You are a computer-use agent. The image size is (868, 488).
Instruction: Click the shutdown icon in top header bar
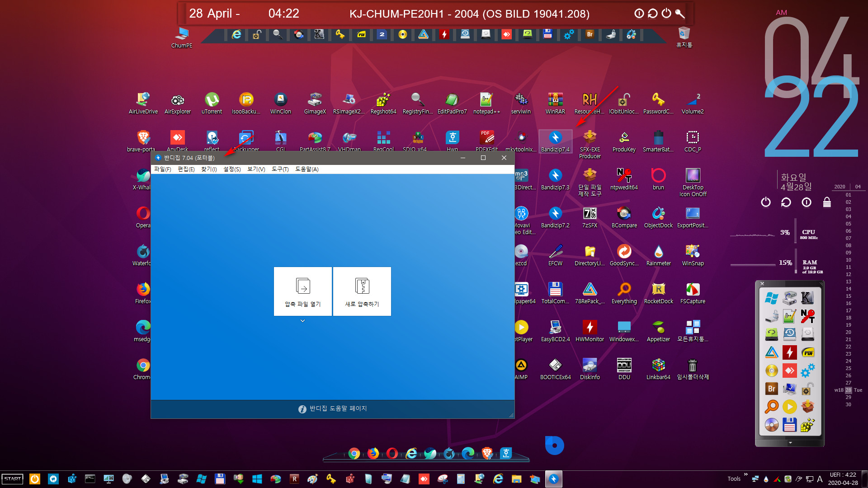(x=666, y=14)
